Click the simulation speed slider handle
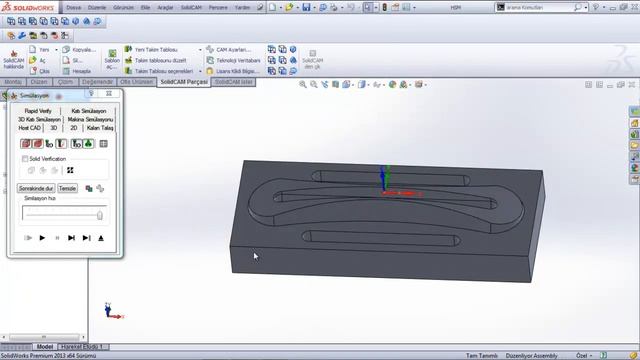640x360 pixels. [100, 215]
